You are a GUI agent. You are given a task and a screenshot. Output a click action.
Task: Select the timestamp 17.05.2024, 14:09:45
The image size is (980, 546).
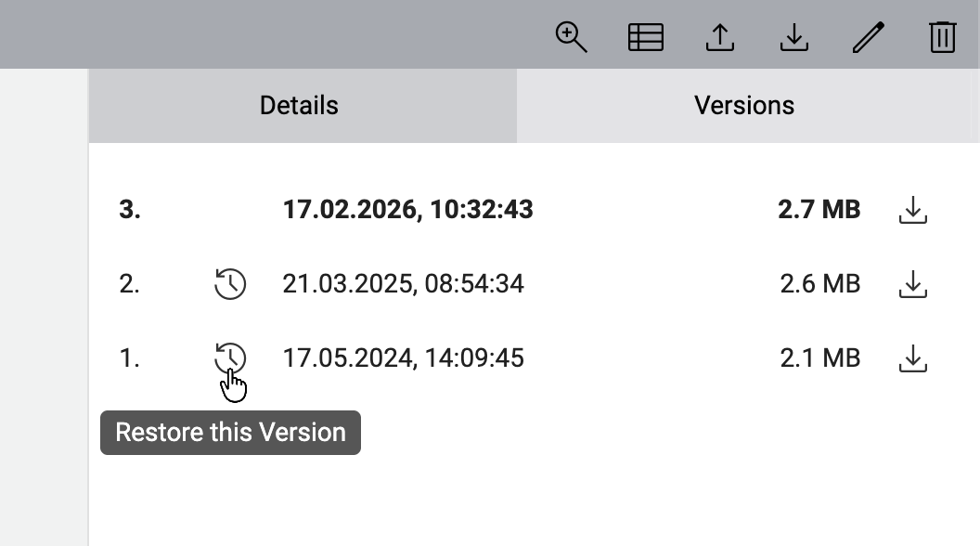click(x=404, y=357)
